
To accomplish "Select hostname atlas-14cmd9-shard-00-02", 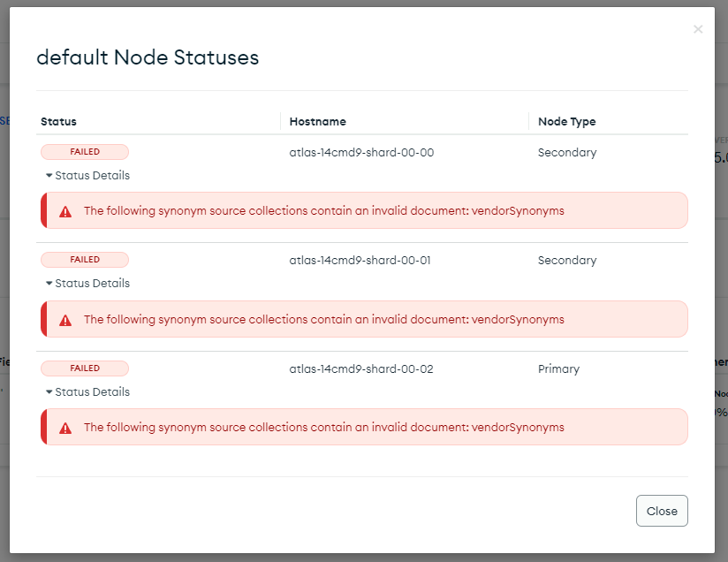I will point(361,369).
